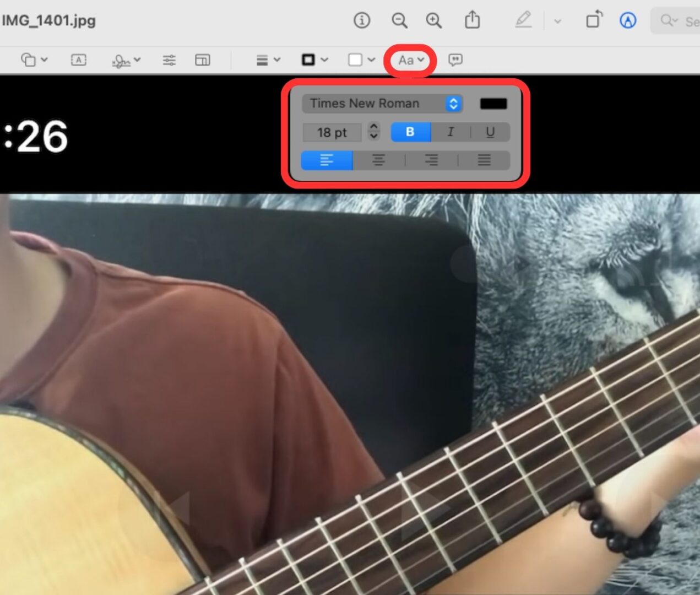Zoom in using the magnifier plus icon
The width and height of the screenshot is (700, 595).
click(433, 21)
